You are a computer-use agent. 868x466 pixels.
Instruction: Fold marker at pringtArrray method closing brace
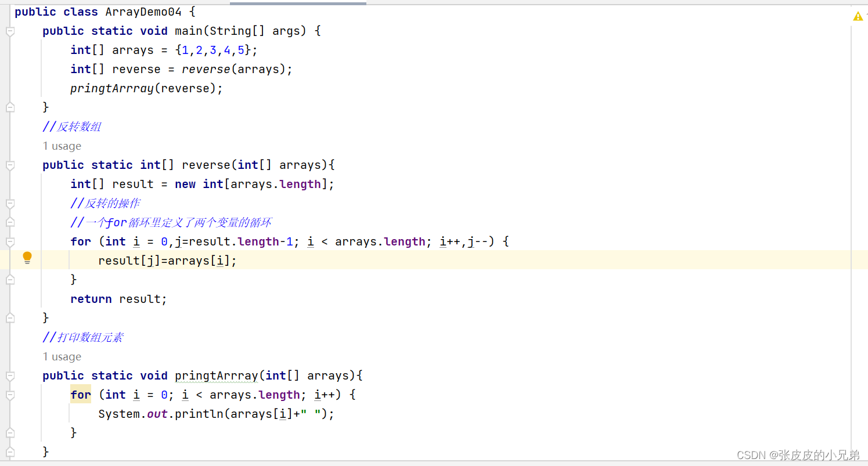click(x=10, y=452)
